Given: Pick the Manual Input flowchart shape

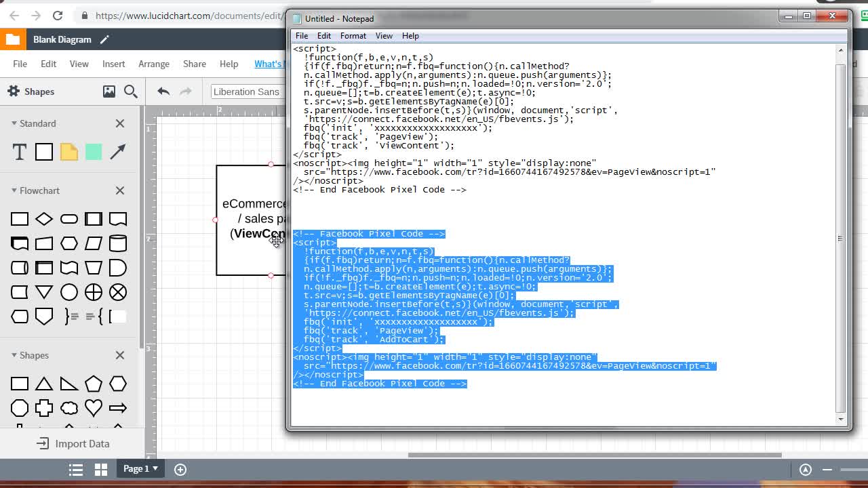Looking at the screenshot, I should tap(44, 243).
